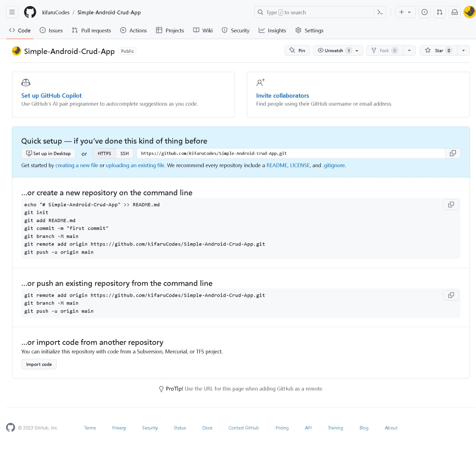Copy the push existing repository commands
The width and height of the screenshot is (476, 450).
point(451,295)
